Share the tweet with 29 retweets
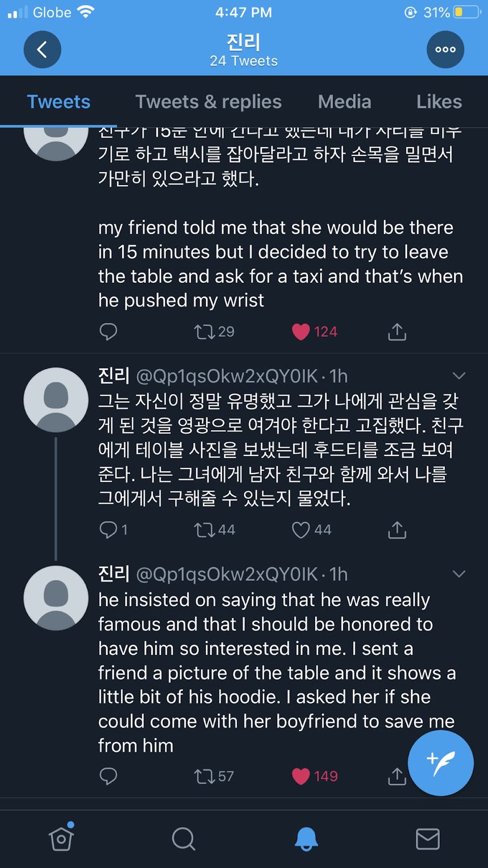 (x=397, y=332)
